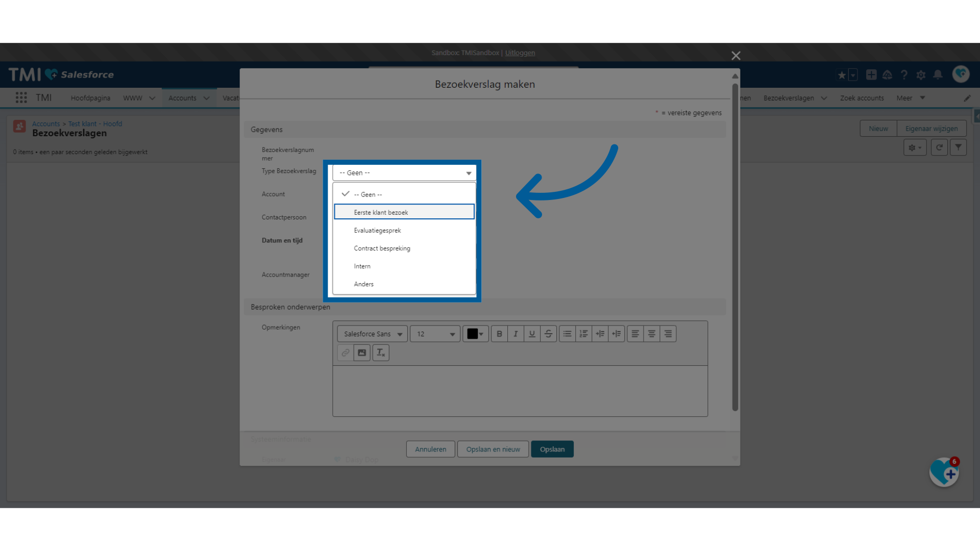Select 'Contract bespreking' menu option
This screenshot has height=551, width=980.
pyautogui.click(x=382, y=247)
